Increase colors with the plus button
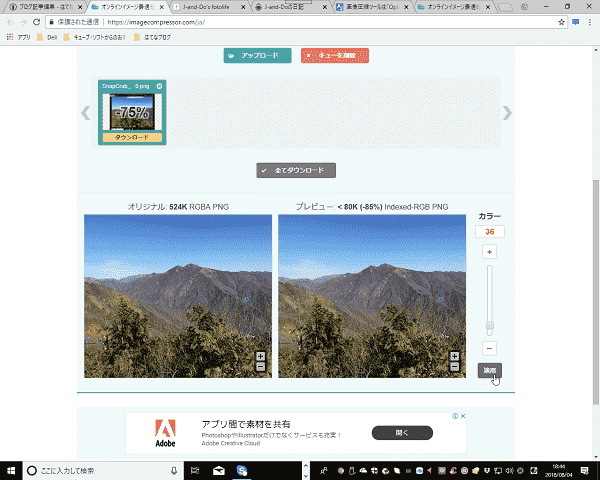The width and height of the screenshot is (600, 480). pyautogui.click(x=489, y=252)
